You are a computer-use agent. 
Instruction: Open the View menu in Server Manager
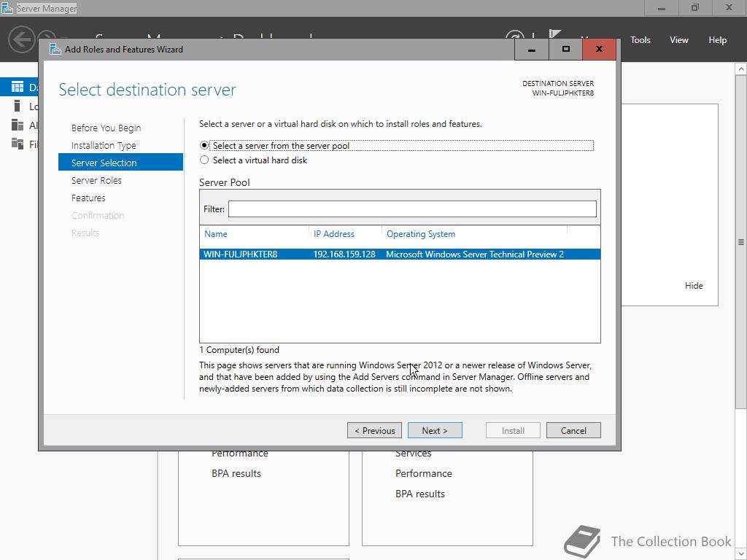click(x=679, y=40)
